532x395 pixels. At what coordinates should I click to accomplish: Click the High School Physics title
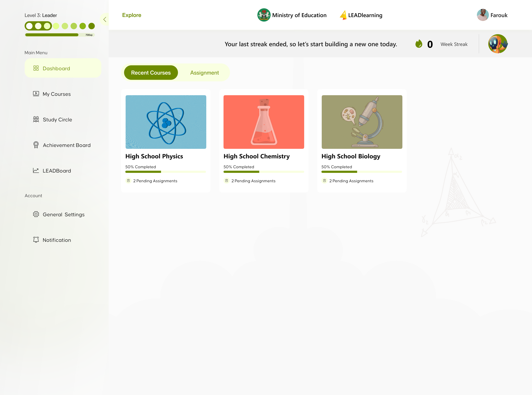click(x=154, y=156)
